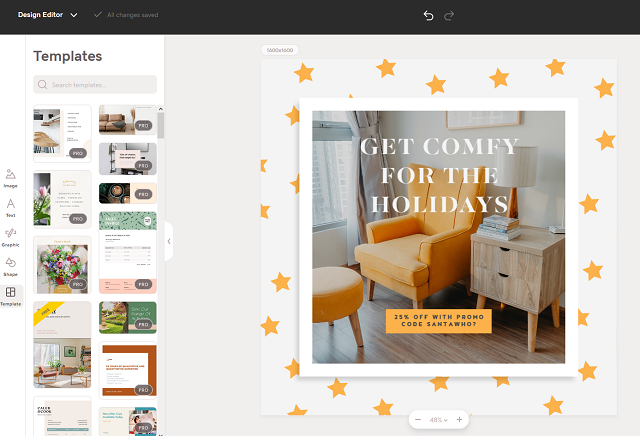640x436 pixels.
Task: Select the flower bouquet template
Action: pos(62,265)
